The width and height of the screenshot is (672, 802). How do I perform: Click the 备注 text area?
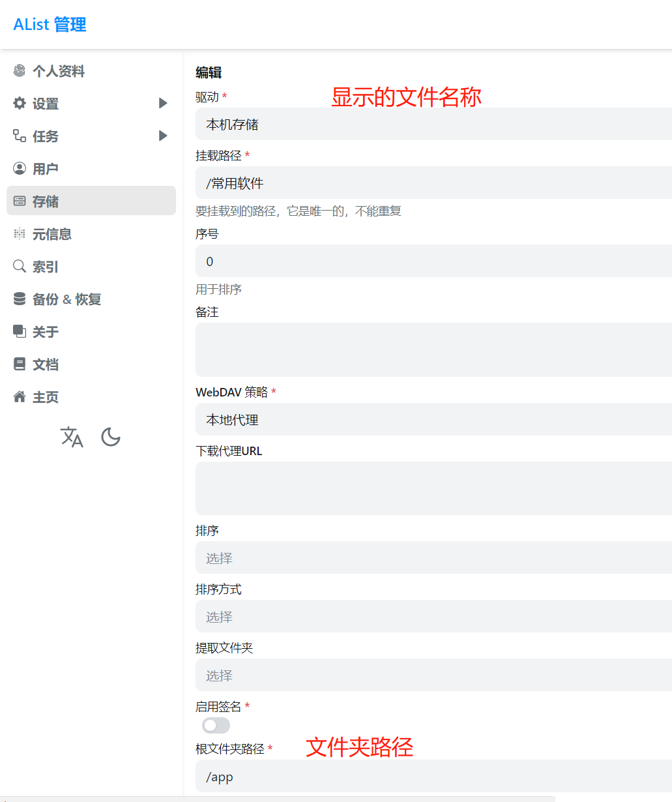(433, 349)
